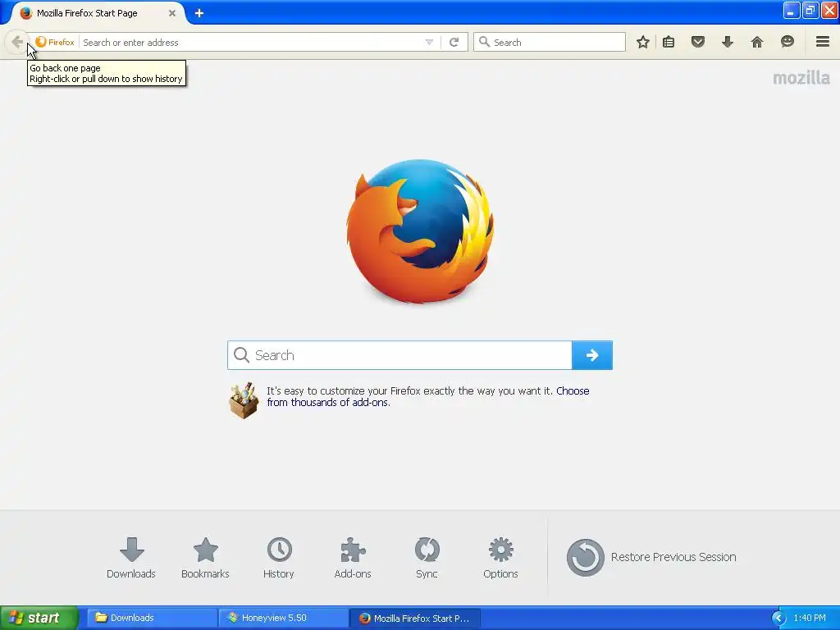Select the Mozilla Firefox Start Page tab
Viewport: 840px width, 630px height.
[97, 13]
